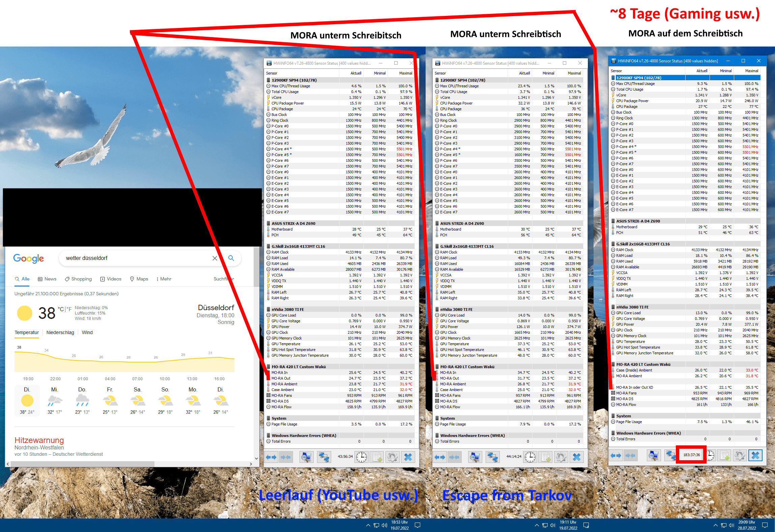Reset clock icon next to 43:56:34 timer
The image size is (775, 532).
[x=362, y=457]
